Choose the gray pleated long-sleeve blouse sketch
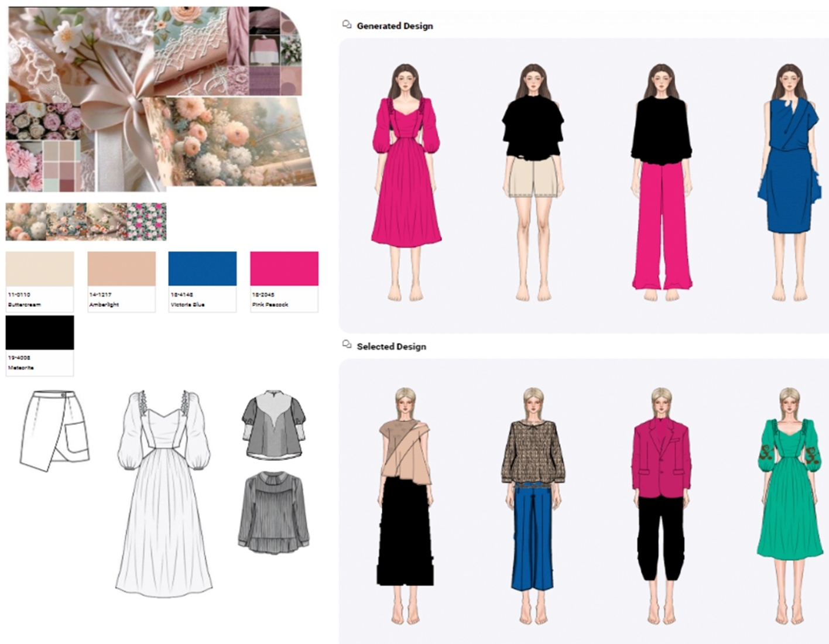 [274, 513]
